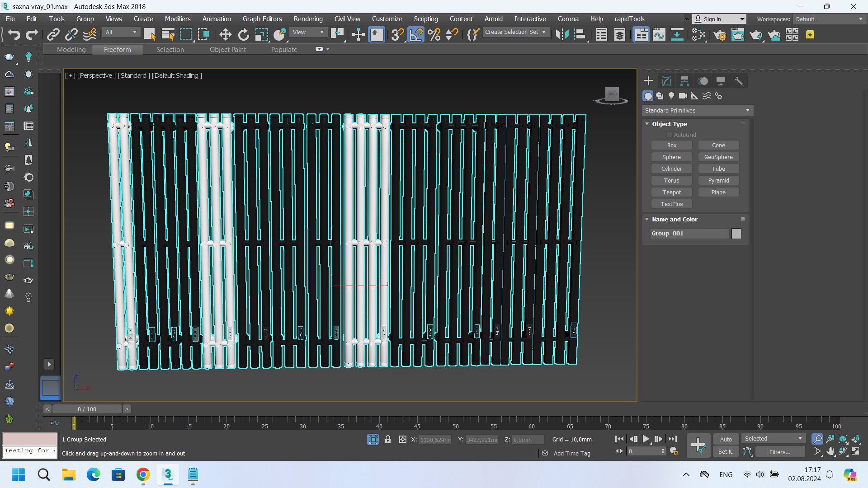868x488 pixels.
Task: Switch to the Motion command panel tab
Action: click(x=703, y=81)
